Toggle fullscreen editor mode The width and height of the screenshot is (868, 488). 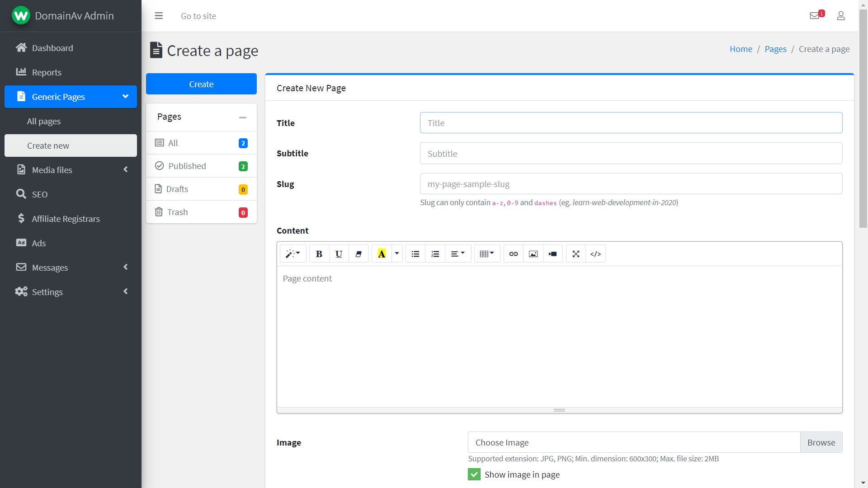576,254
